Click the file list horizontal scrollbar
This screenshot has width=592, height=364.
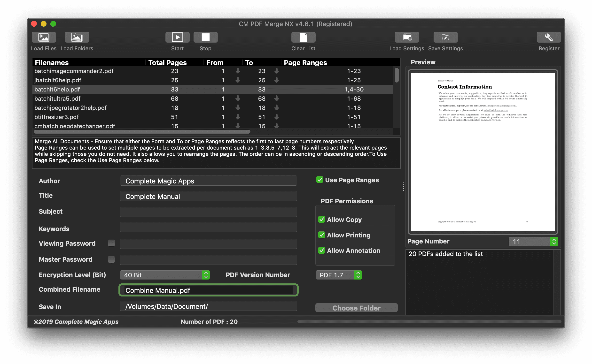[142, 132]
